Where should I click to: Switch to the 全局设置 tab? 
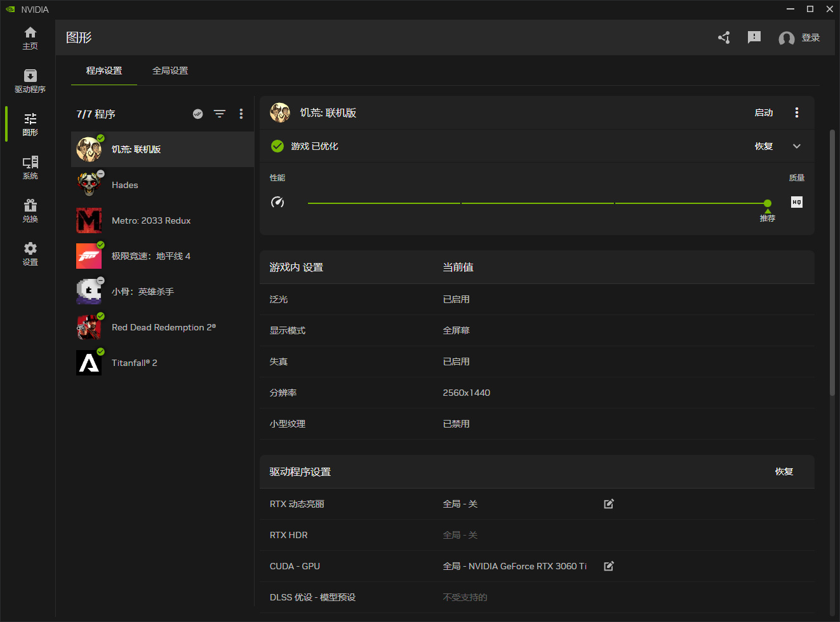[170, 71]
